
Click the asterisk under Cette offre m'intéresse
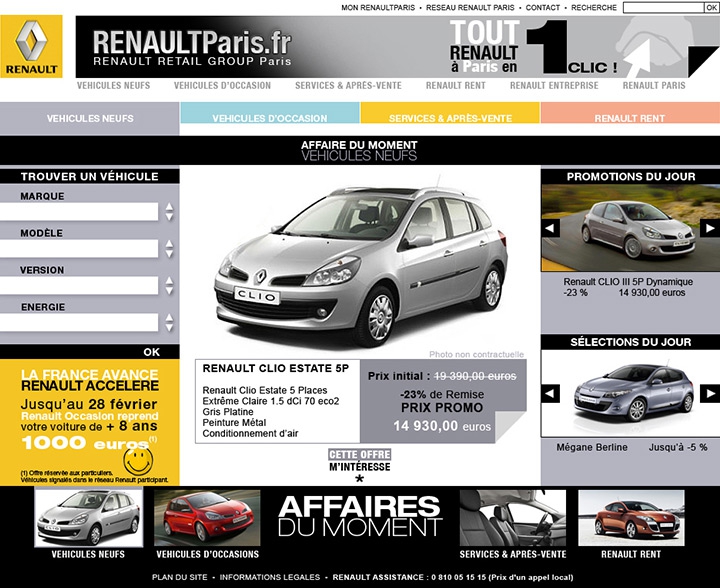[x=360, y=479]
